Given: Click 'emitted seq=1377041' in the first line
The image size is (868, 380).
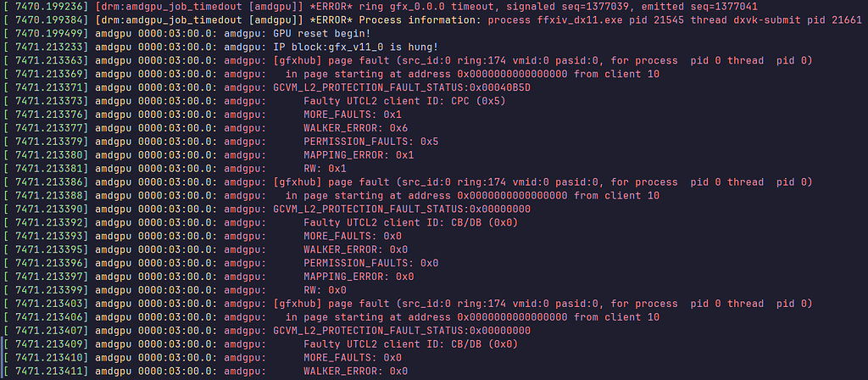Looking at the screenshot, I should (699, 7).
